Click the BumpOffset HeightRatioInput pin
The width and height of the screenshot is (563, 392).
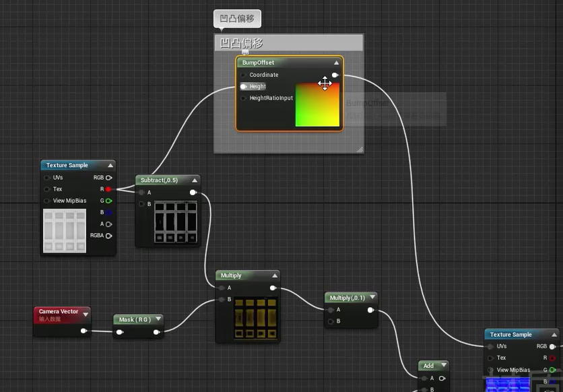click(243, 98)
